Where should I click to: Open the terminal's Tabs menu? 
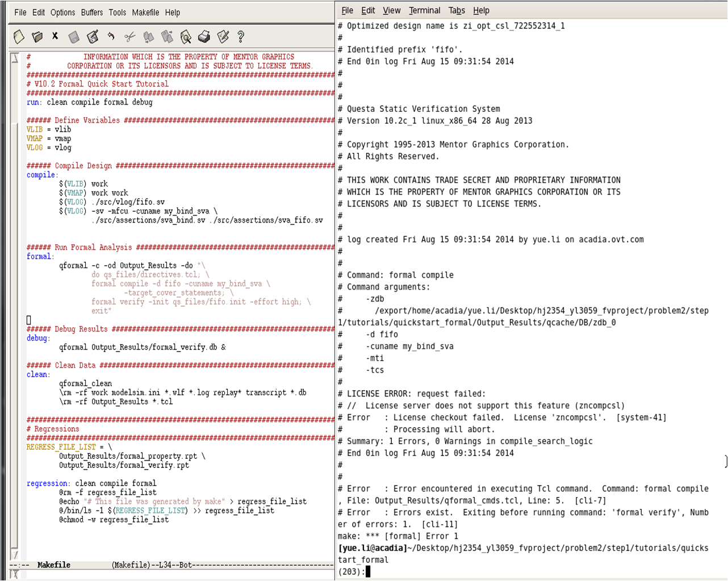coord(457,11)
